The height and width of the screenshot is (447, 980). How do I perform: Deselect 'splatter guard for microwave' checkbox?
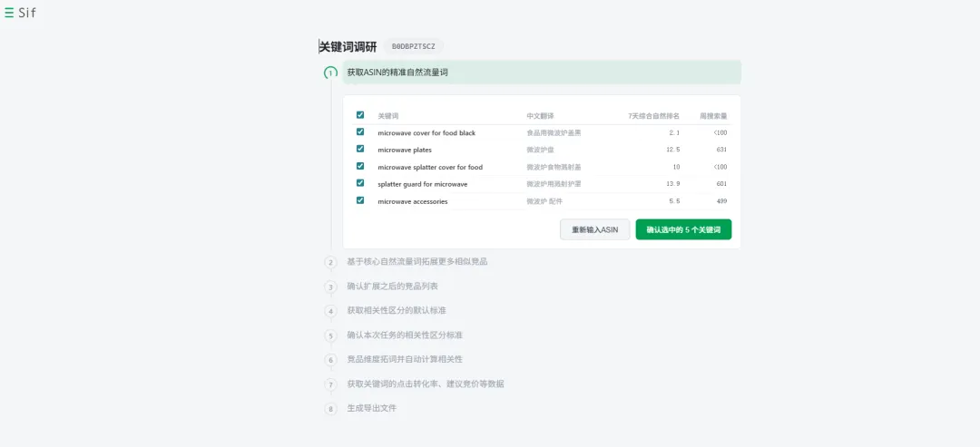[x=360, y=183]
